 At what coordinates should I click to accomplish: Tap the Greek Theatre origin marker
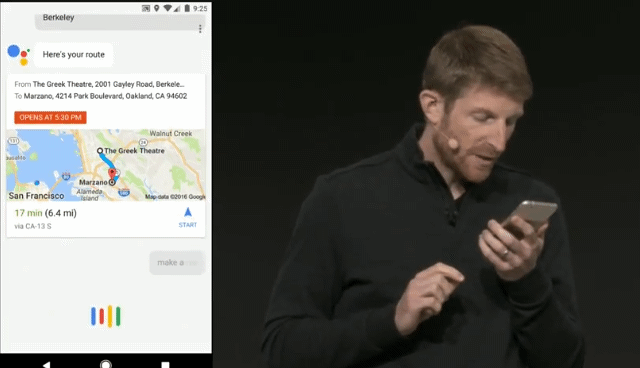pyautogui.click(x=100, y=151)
